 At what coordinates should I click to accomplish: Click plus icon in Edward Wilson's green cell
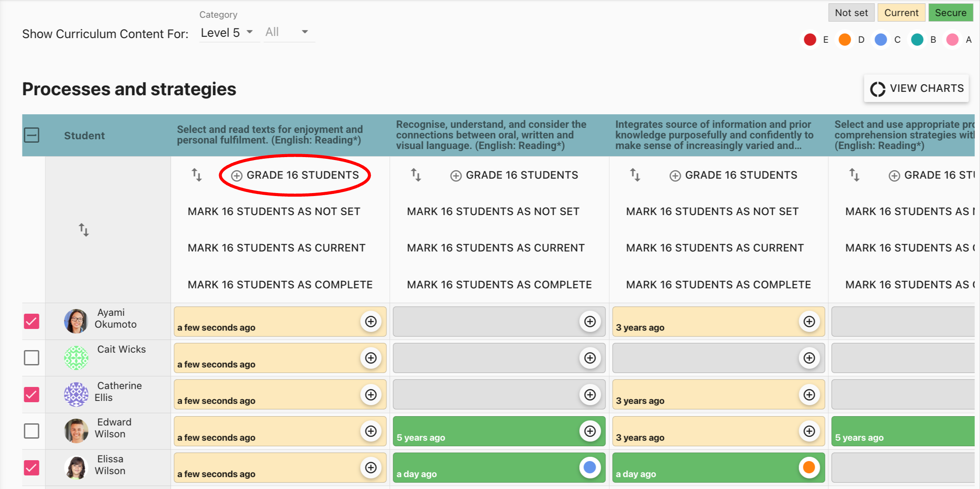pos(590,431)
